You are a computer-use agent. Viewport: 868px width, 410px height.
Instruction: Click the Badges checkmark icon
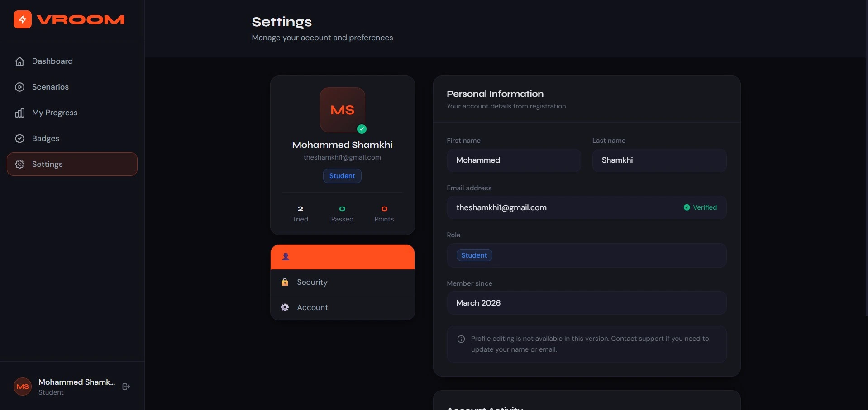pos(19,139)
